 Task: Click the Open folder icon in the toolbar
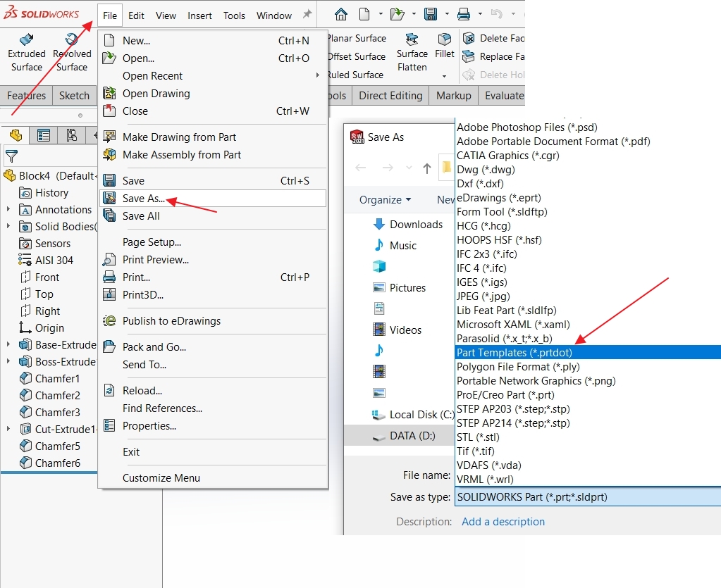tap(397, 15)
